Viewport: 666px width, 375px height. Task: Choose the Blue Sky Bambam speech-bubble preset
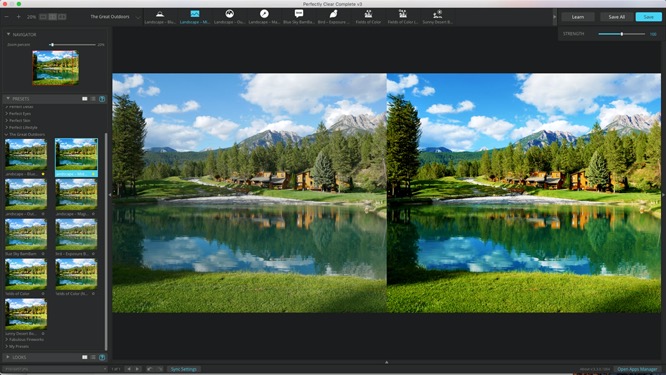click(x=299, y=14)
